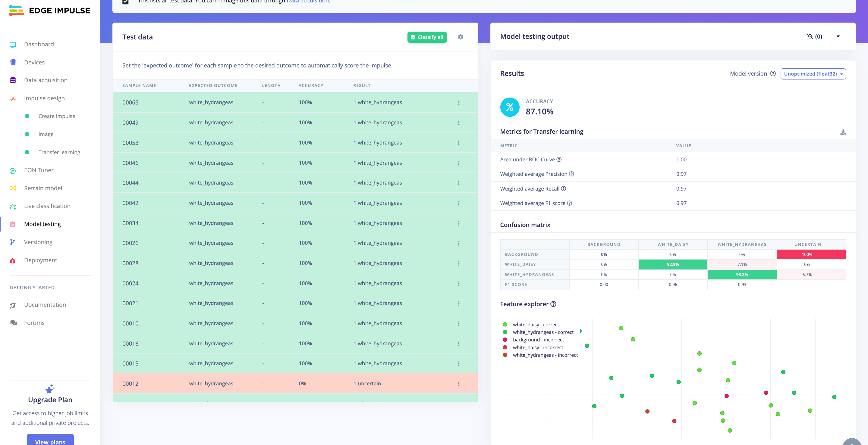This screenshot has height=445, width=868.
Task: Click the red 100% uncertain confusion cell
Action: tap(811, 254)
